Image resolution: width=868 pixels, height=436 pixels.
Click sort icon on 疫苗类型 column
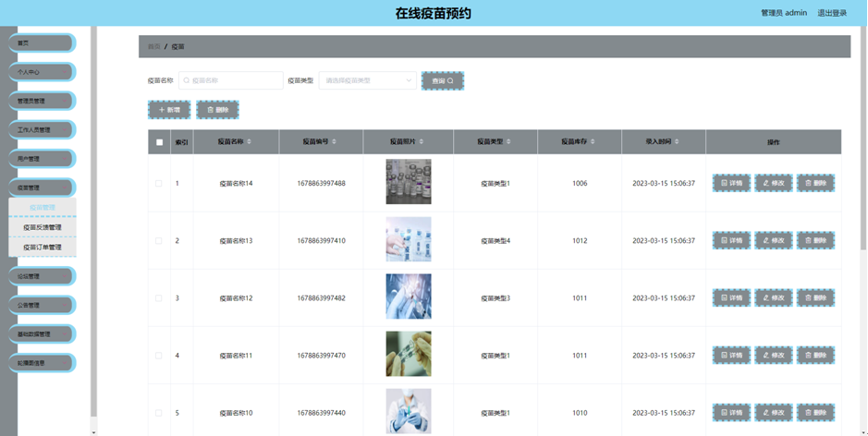[x=508, y=141]
